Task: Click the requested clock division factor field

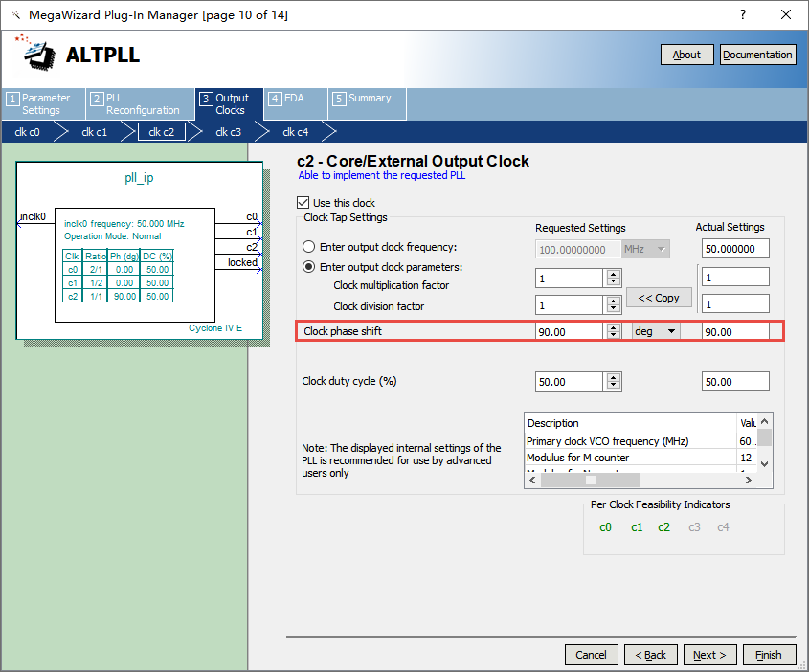Action: (x=569, y=304)
